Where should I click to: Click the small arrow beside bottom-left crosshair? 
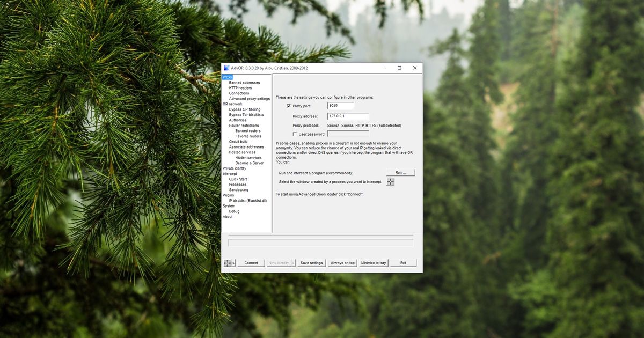(233, 262)
